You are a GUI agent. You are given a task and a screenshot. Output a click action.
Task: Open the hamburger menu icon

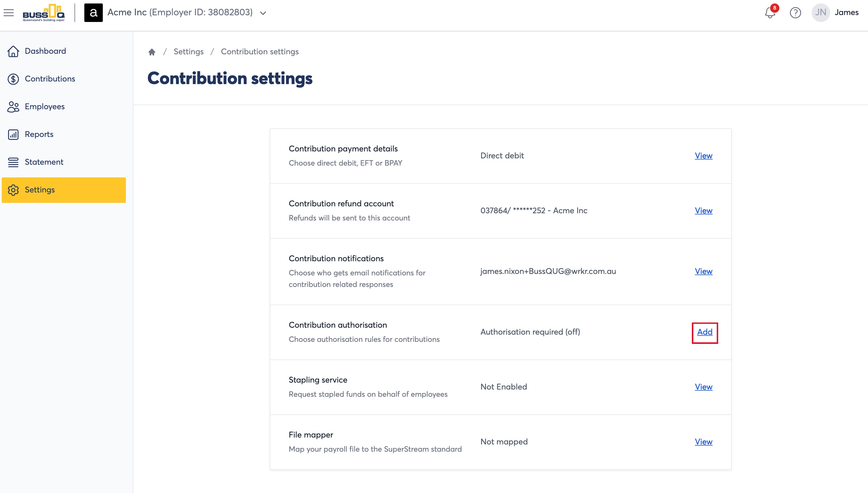[x=9, y=12]
